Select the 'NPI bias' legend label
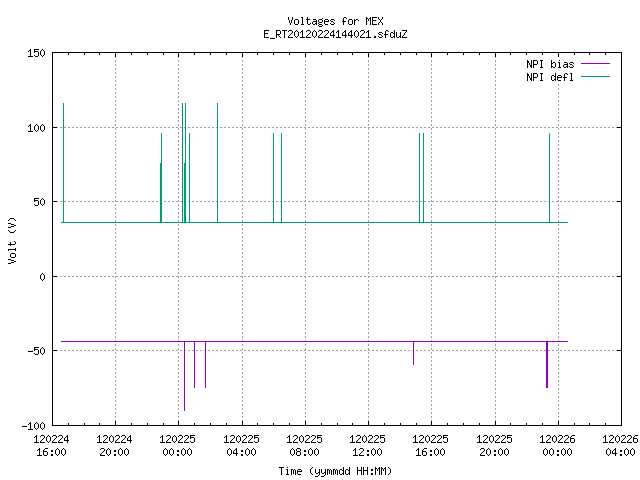Image resolution: width=640 pixels, height=480 pixels. 550,64
